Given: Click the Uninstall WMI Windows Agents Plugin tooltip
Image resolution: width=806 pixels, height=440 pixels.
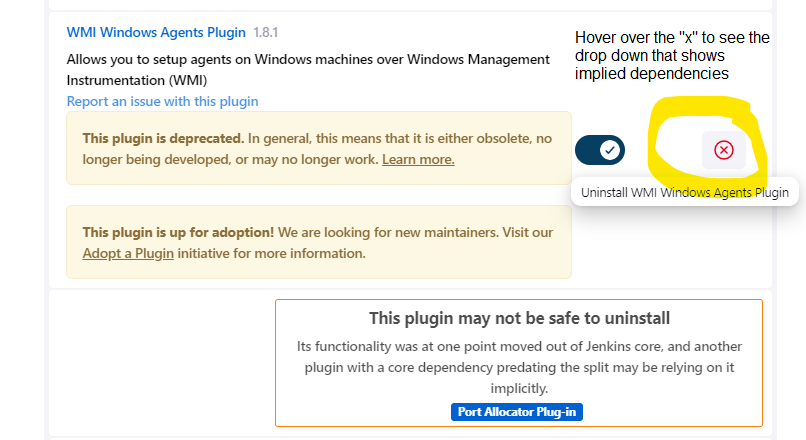Looking at the screenshot, I should (x=685, y=192).
